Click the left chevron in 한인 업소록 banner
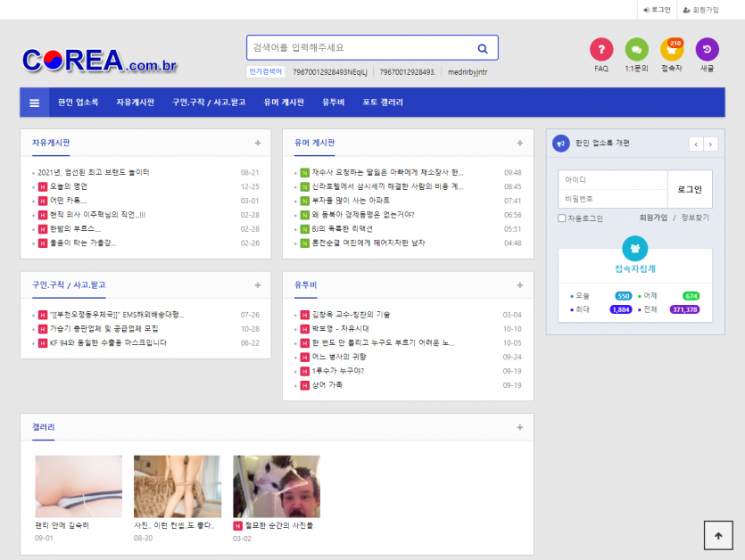The height and width of the screenshot is (560, 745). (x=695, y=144)
